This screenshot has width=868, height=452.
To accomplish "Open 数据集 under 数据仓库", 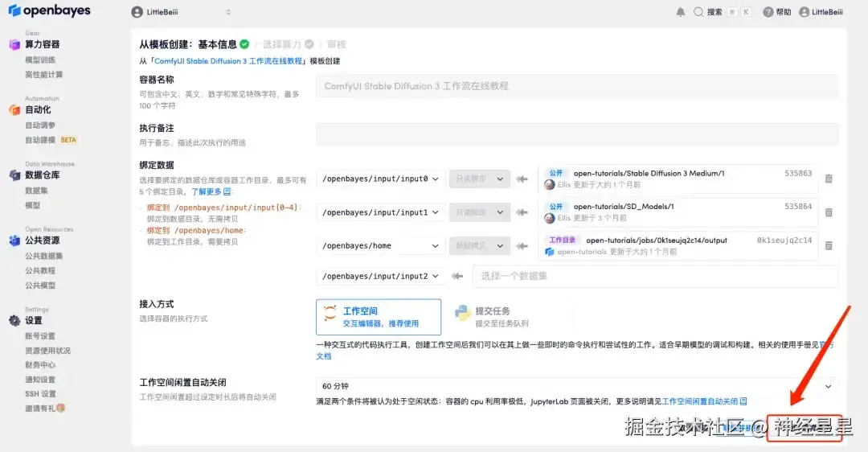I will click(36, 190).
